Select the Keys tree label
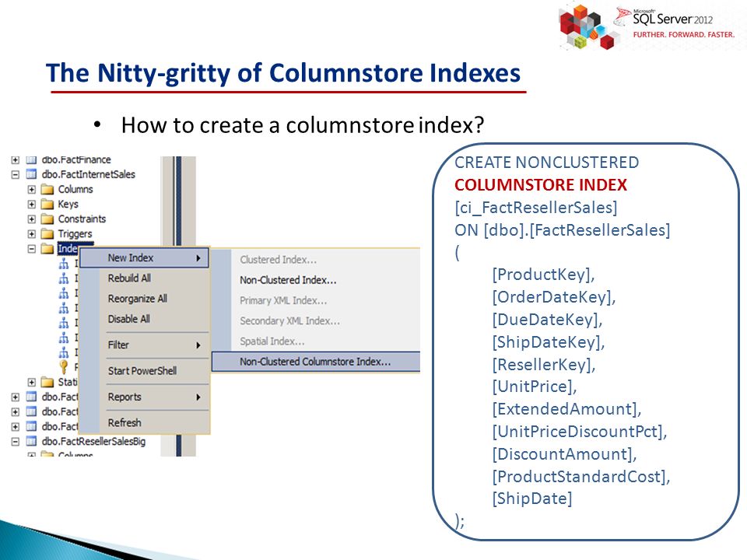Image resolution: width=747 pixels, height=560 pixels. [x=68, y=205]
